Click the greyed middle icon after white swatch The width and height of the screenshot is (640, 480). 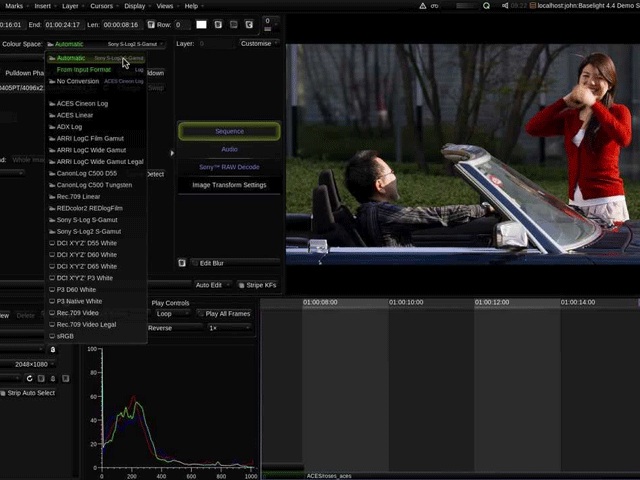pos(234,24)
